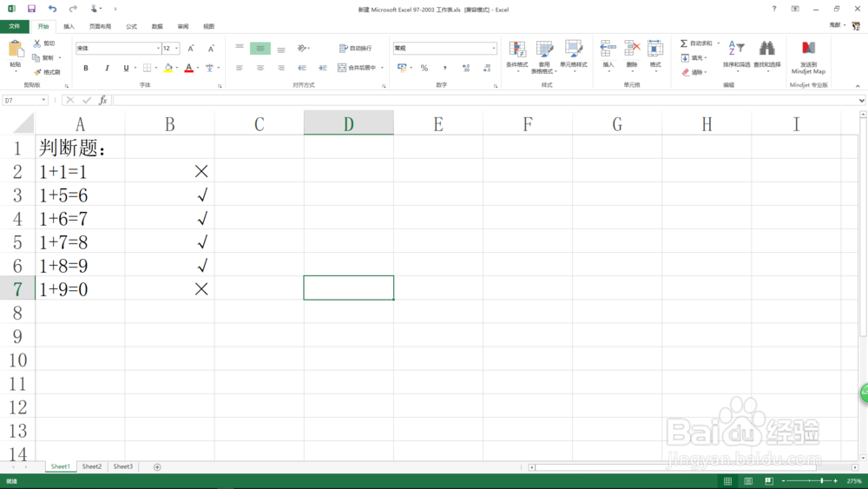This screenshot has height=489, width=868.
Task: Adjust the zoom slider handle
Action: (x=822, y=480)
